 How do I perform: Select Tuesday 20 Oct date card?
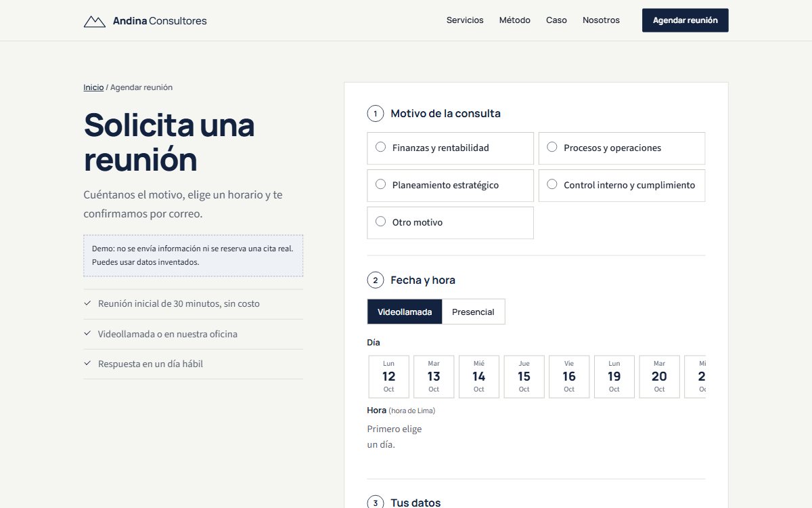[x=659, y=377]
